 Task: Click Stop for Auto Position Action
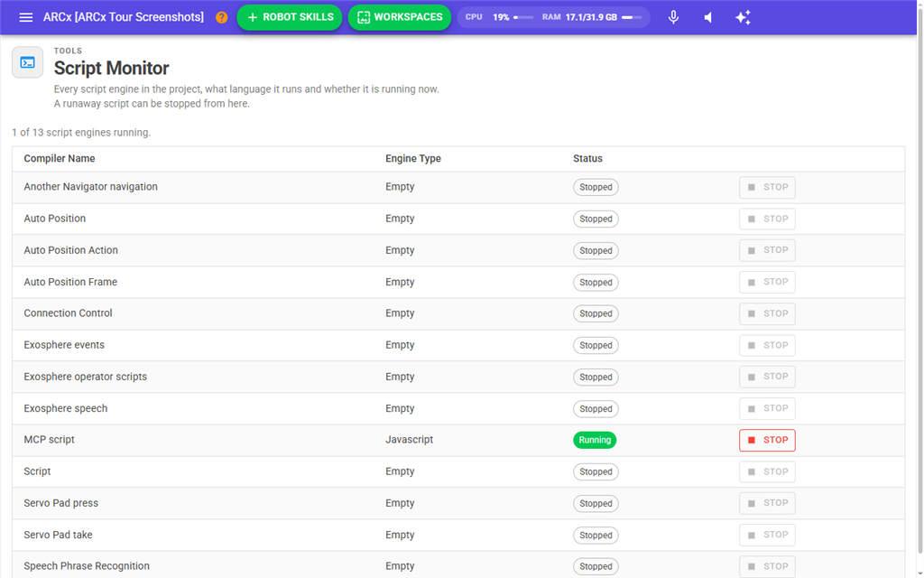767,250
